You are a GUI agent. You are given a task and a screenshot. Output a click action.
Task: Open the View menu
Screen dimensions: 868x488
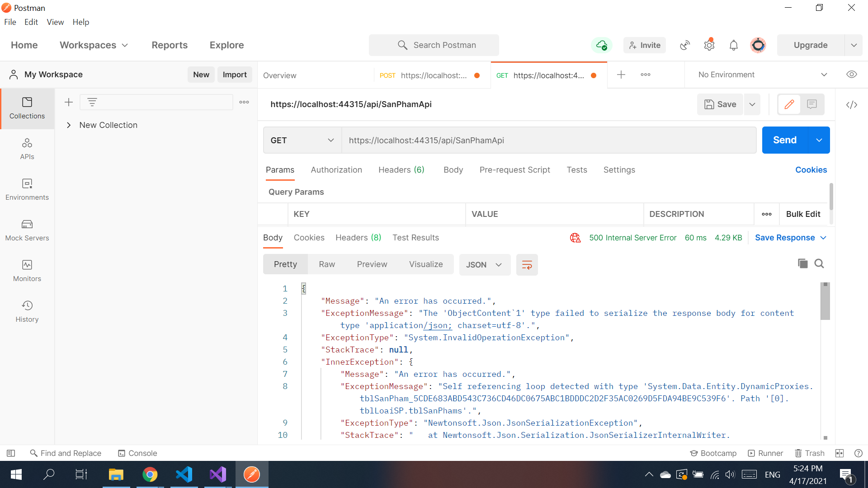coord(55,22)
